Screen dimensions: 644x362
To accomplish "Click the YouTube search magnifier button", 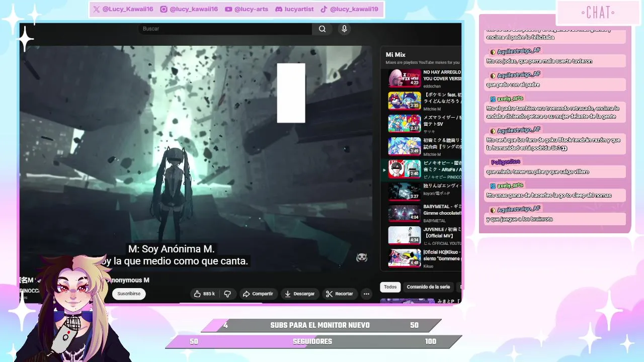I will click(x=322, y=29).
